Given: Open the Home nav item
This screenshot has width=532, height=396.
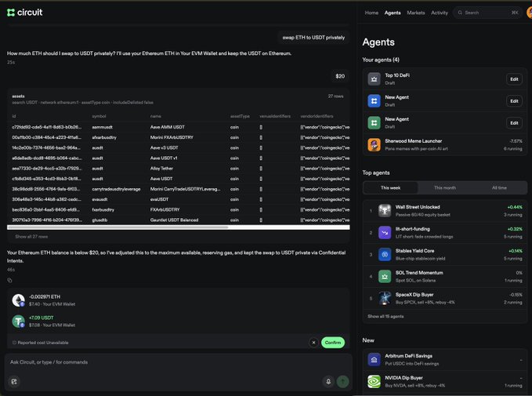Looking at the screenshot, I should 371,13.
